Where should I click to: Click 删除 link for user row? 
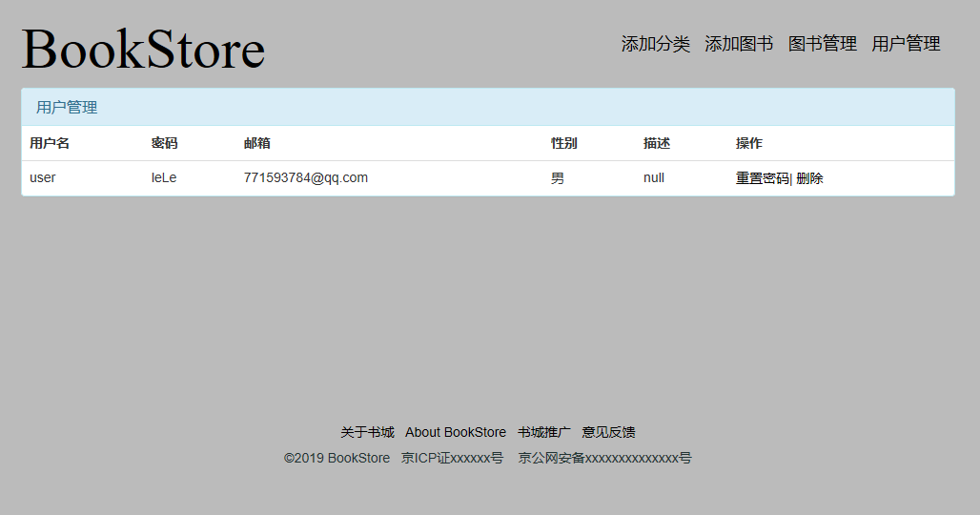pyautogui.click(x=810, y=178)
